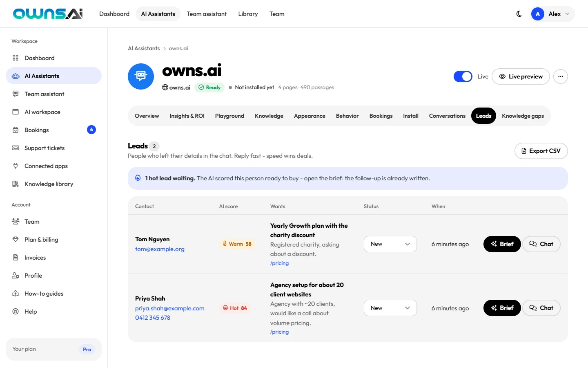Click the Ready status badge

click(209, 88)
